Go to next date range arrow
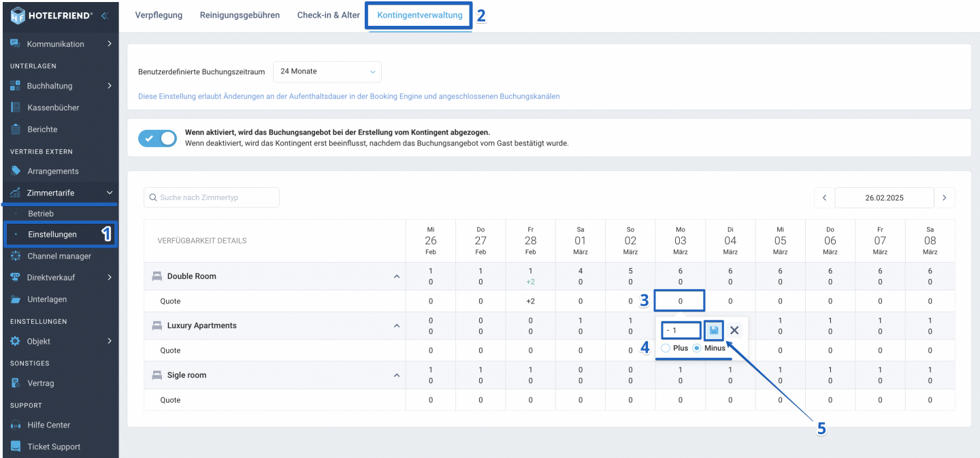Screen dimensions: 980x458 tap(945, 198)
